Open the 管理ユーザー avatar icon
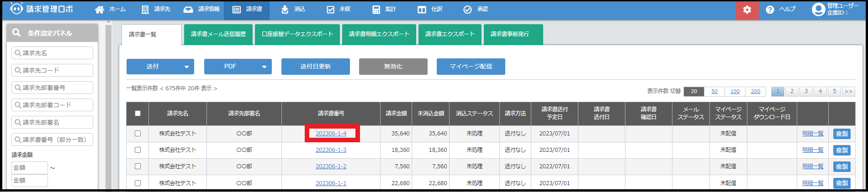This screenshot has width=868, height=192. 818,9
